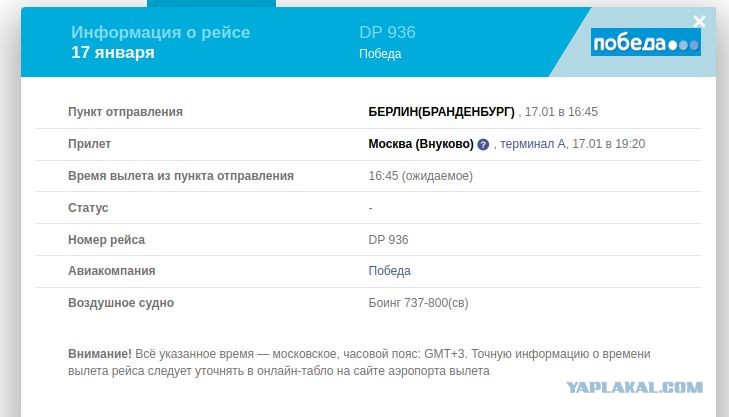The image size is (729, 417).
Task: Click the YAPLAKAL.COM watermark
Action: pos(634,387)
